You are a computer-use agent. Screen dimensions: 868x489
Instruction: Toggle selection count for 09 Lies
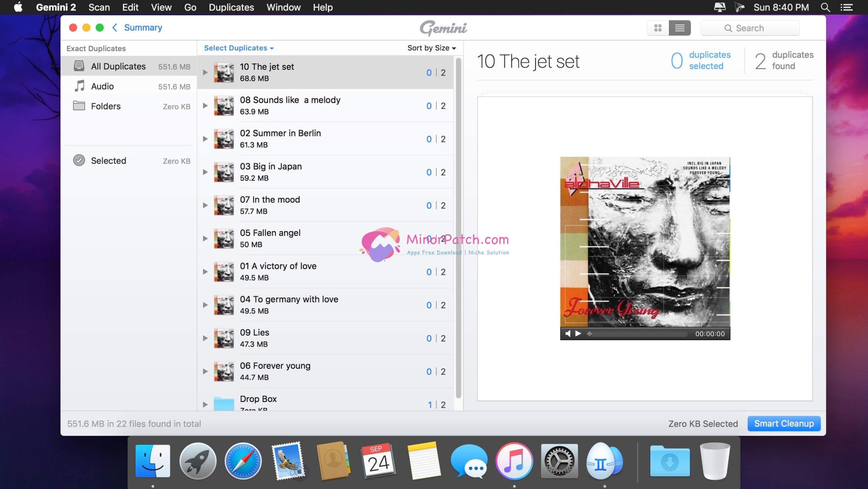(429, 338)
